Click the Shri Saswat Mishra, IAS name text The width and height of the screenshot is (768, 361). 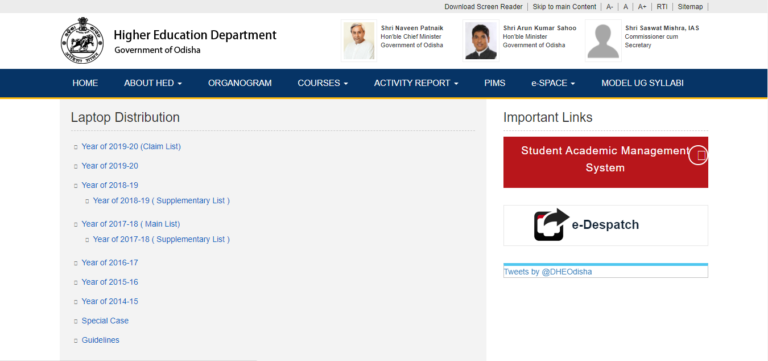(x=662, y=28)
